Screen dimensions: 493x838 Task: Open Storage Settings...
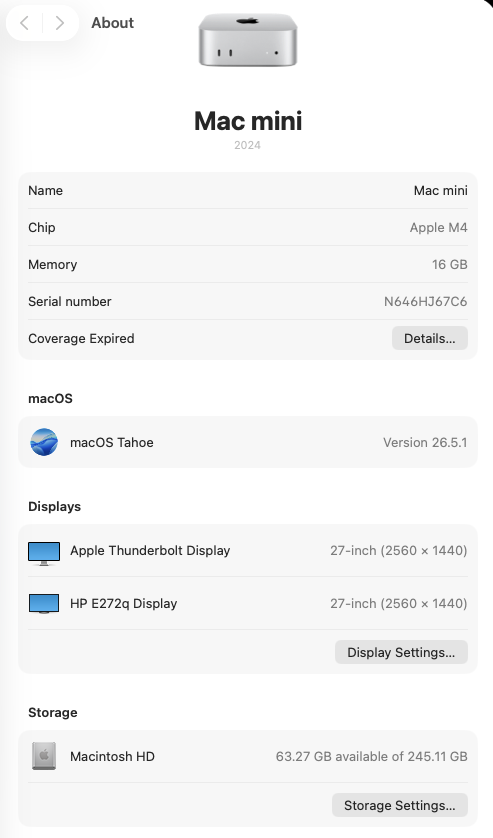coord(399,805)
